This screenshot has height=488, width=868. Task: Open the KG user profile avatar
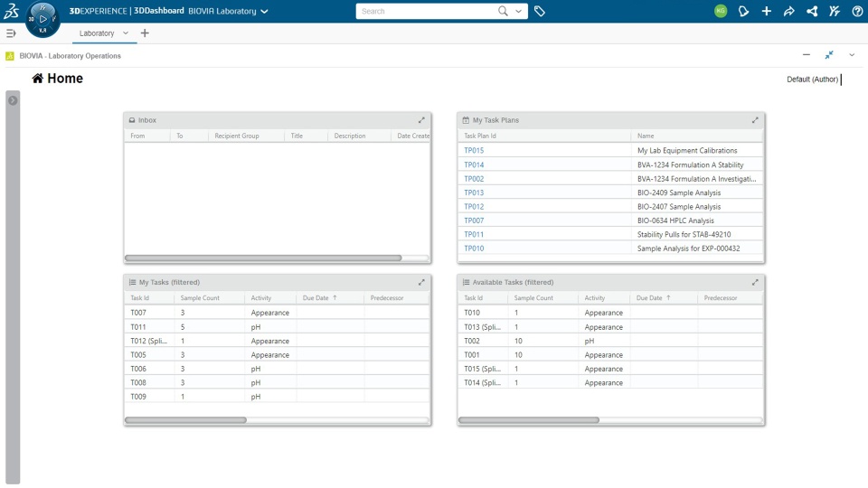(x=721, y=11)
